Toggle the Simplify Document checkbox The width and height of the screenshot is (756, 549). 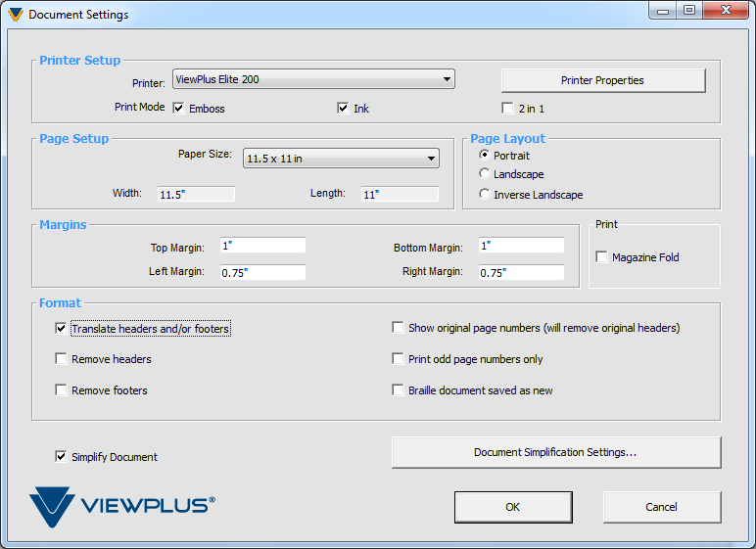point(62,456)
